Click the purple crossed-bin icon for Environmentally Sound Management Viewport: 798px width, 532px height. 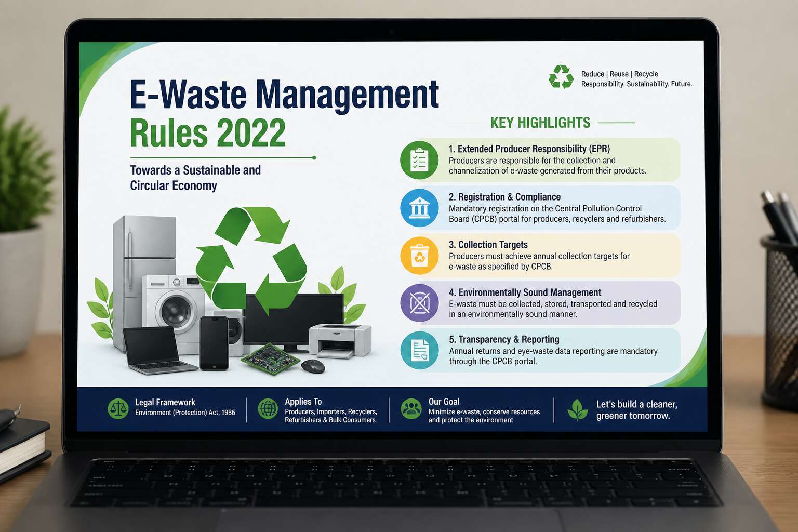tap(419, 303)
